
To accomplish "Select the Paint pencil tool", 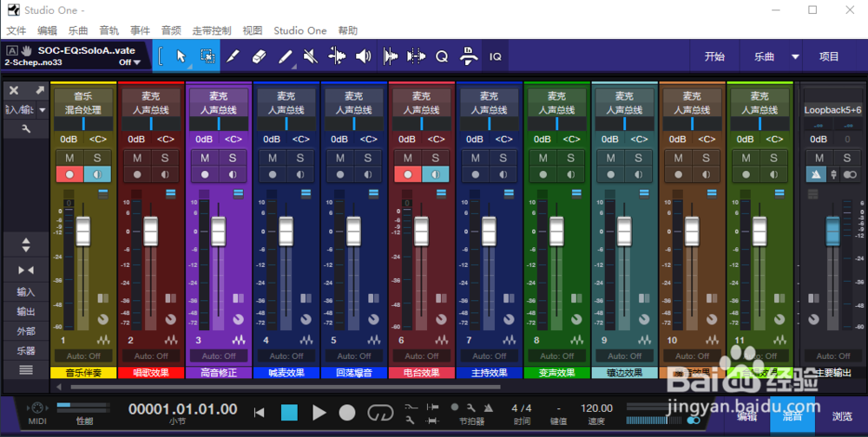I will click(285, 56).
